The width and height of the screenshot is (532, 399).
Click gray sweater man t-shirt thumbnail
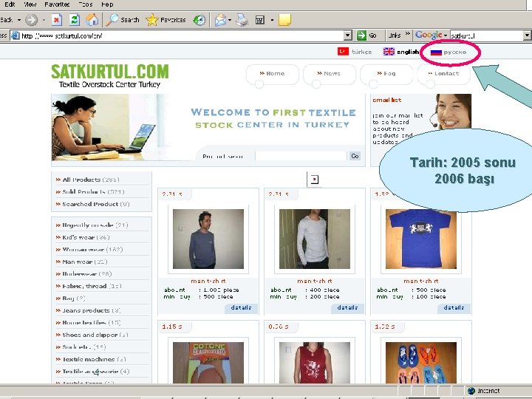[x=208, y=239]
